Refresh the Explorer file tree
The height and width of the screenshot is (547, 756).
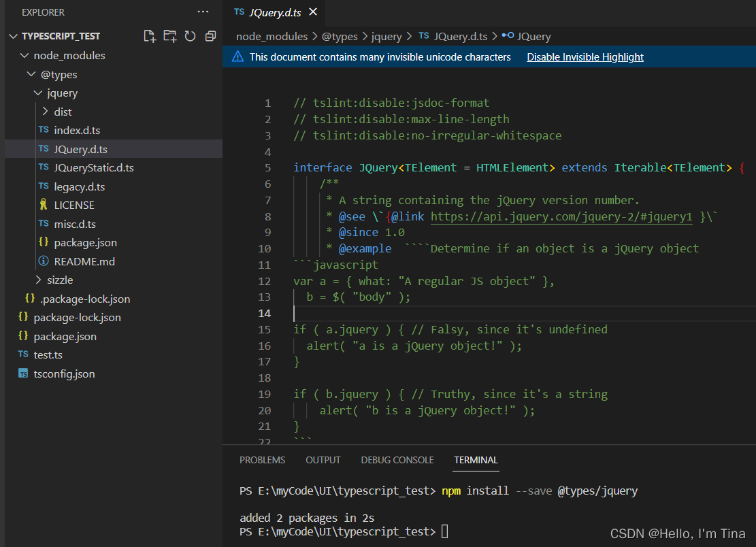(x=188, y=35)
